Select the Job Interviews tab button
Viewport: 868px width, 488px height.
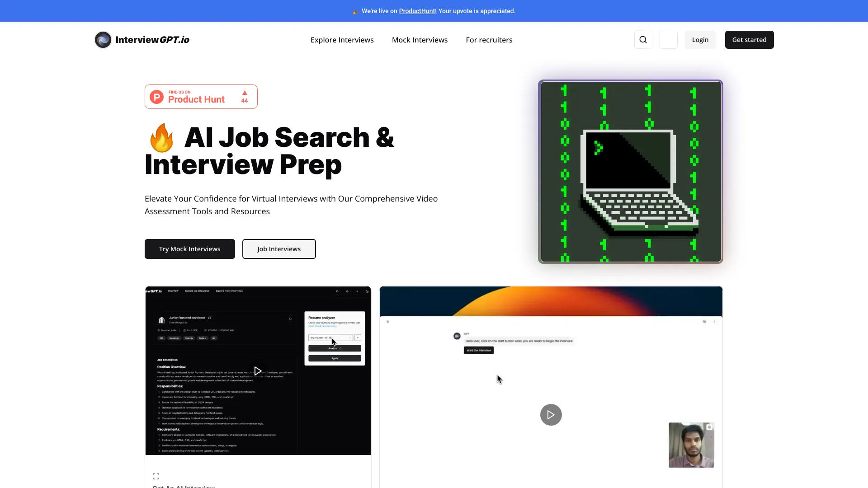(x=278, y=249)
